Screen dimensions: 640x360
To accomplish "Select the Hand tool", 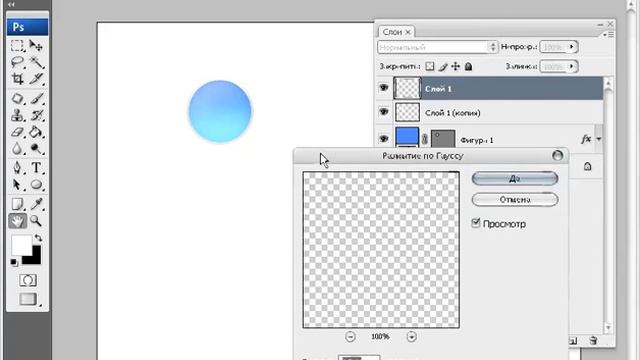I will tap(17, 221).
